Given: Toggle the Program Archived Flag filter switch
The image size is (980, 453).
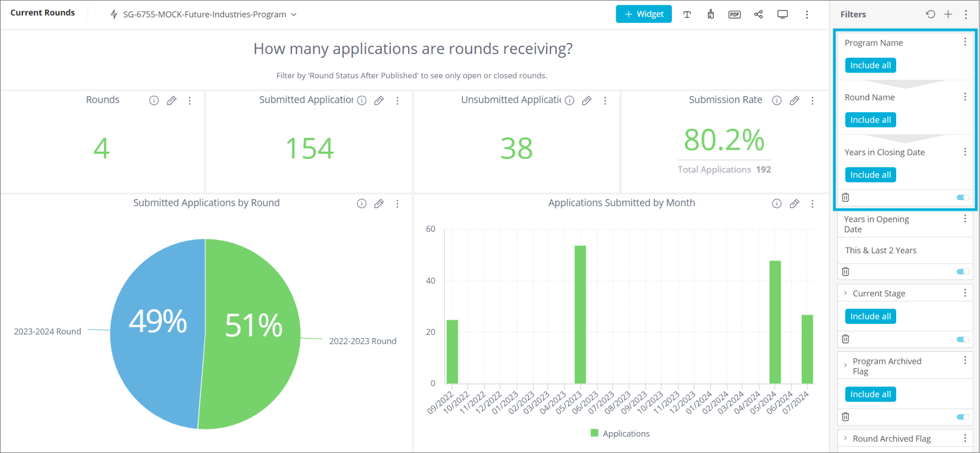Looking at the screenshot, I should pyautogui.click(x=963, y=417).
